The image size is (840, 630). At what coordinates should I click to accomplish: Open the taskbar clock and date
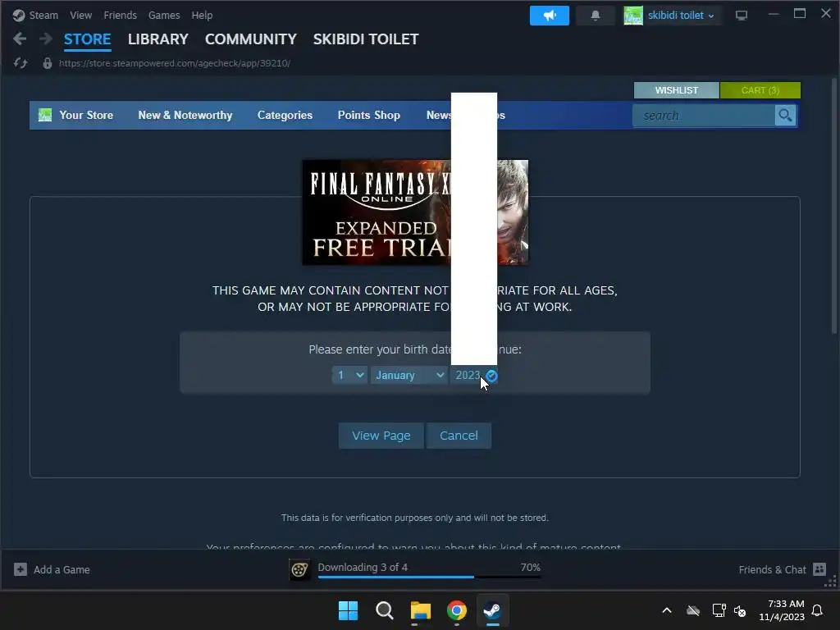click(782, 610)
